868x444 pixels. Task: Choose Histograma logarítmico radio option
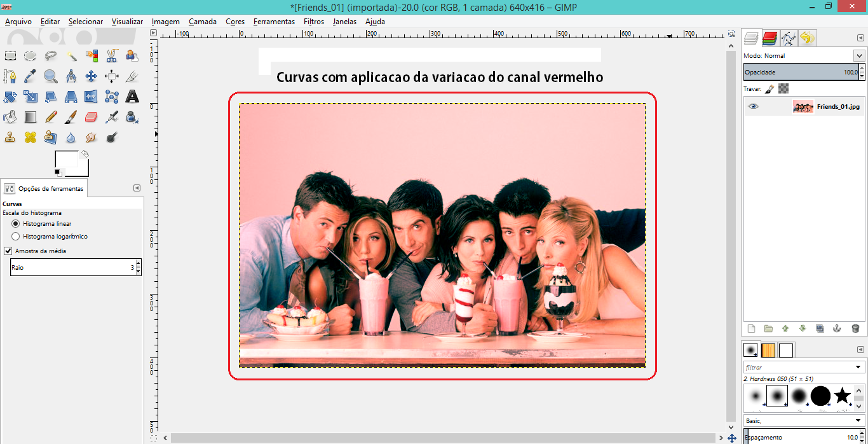[16, 237]
